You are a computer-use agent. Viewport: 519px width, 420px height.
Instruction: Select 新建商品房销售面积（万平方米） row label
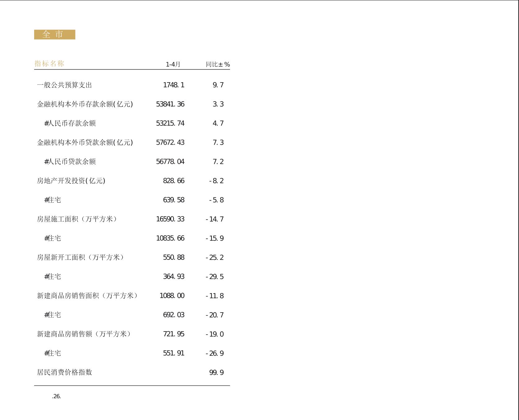[x=88, y=296]
